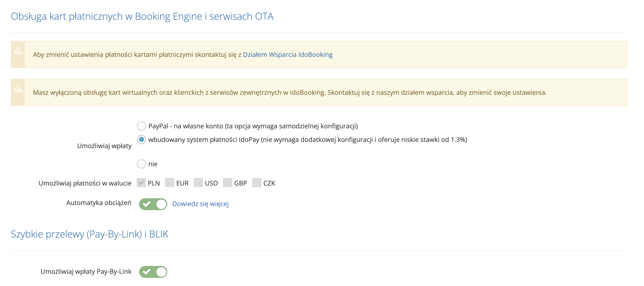Screen dimensions: 644x286
Task: Click the warning icon beside card settings notice
Action: tap(18, 50)
